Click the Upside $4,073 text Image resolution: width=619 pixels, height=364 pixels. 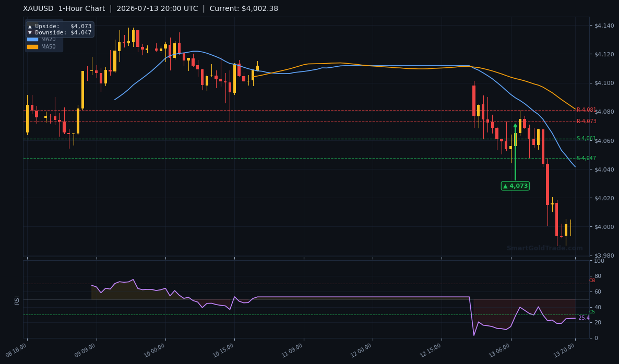(x=59, y=27)
